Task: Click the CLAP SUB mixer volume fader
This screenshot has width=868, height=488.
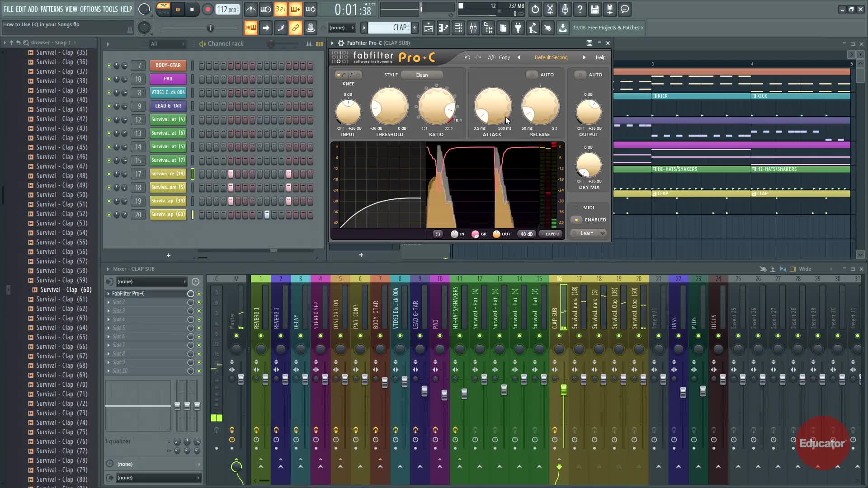Action: coord(564,389)
